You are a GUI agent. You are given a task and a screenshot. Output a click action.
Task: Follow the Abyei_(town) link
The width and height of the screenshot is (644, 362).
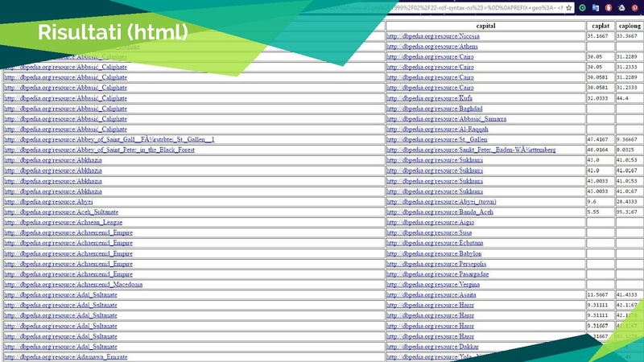(441, 202)
